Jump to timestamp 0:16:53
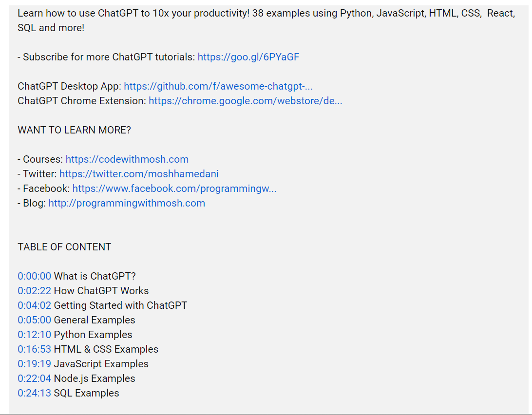The width and height of the screenshot is (532, 415). click(34, 349)
